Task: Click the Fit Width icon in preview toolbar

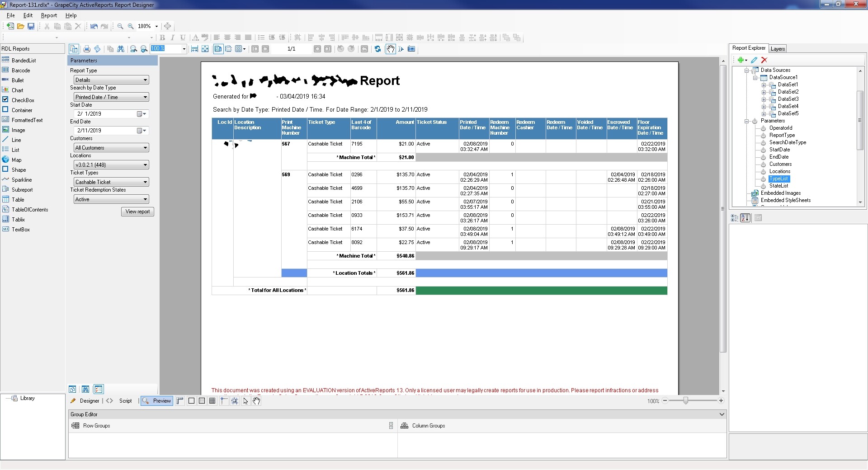Action: coord(194,49)
